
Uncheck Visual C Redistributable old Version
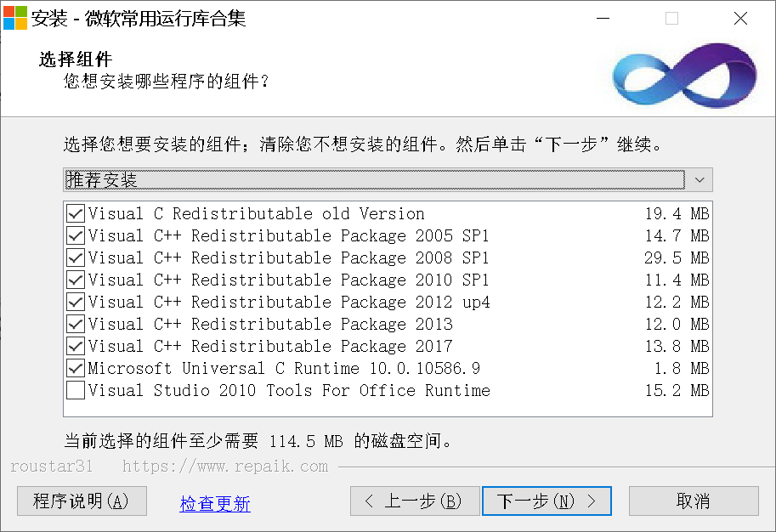pos(76,213)
